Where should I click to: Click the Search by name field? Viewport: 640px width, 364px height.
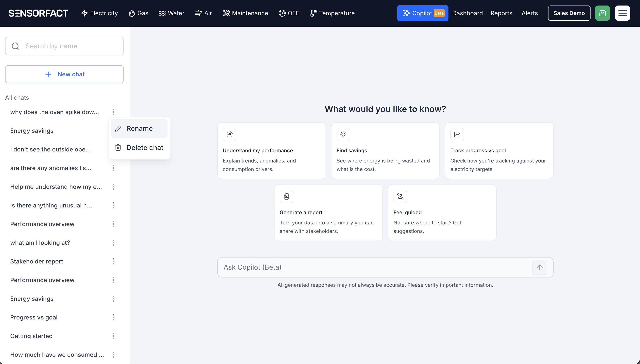(64, 46)
